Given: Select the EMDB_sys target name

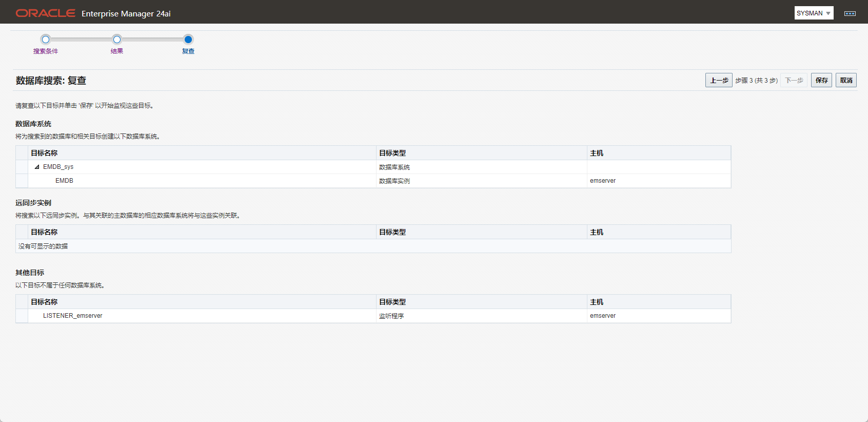Looking at the screenshot, I should coord(58,167).
